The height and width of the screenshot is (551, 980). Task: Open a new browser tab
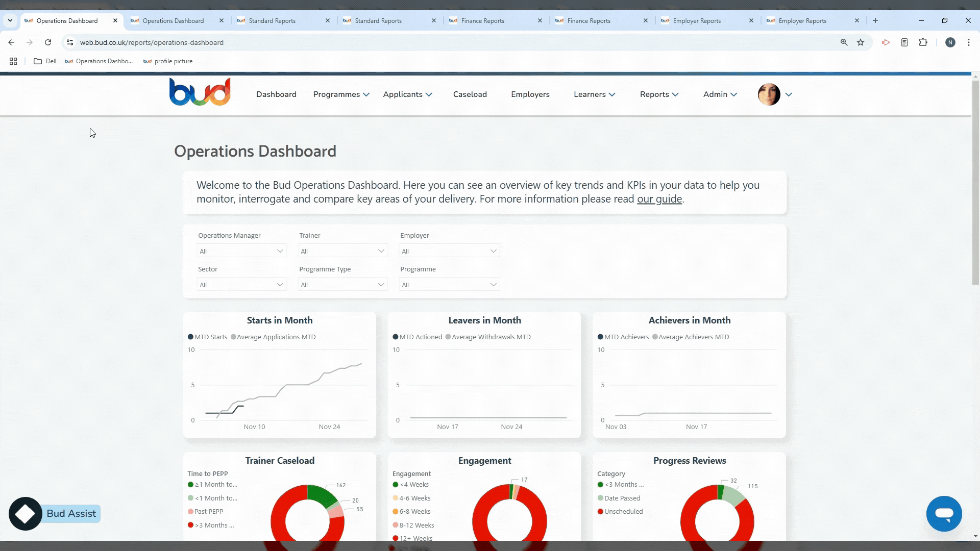[875, 21]
